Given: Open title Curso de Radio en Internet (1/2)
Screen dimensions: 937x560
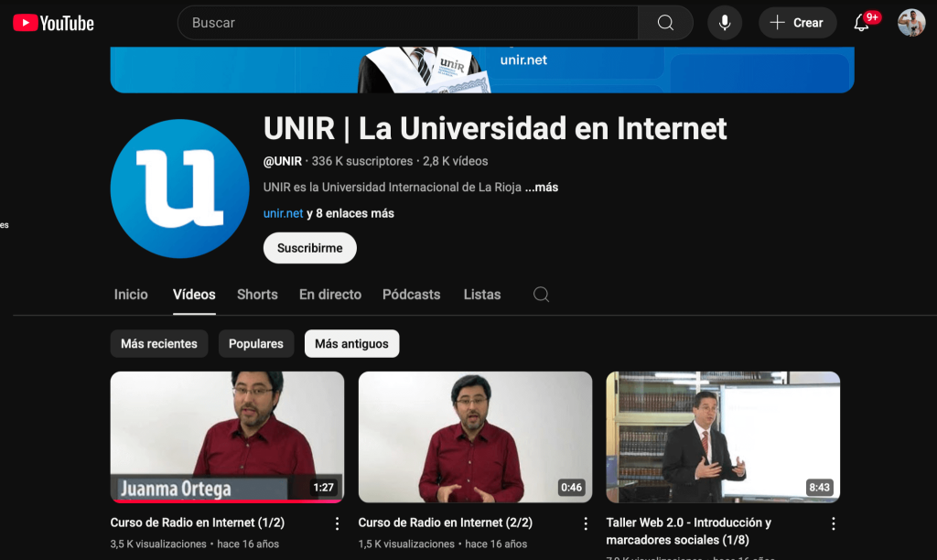Looking at the screenshot, I should [x=198, y=522].
